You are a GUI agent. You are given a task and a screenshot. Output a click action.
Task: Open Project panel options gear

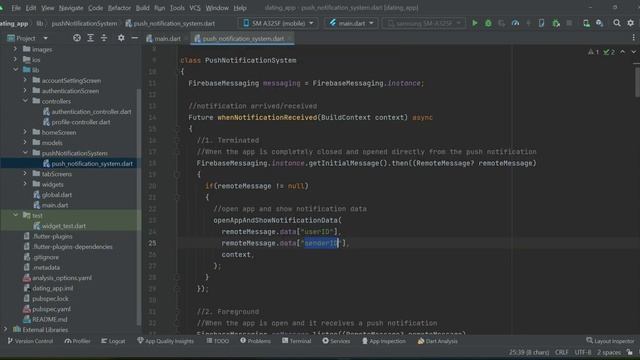121,38
